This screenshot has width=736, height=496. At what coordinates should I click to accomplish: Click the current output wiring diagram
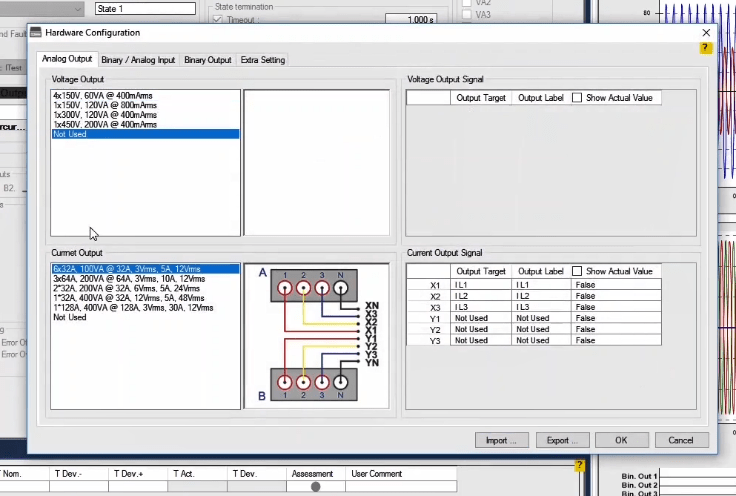tap(316, 336)
